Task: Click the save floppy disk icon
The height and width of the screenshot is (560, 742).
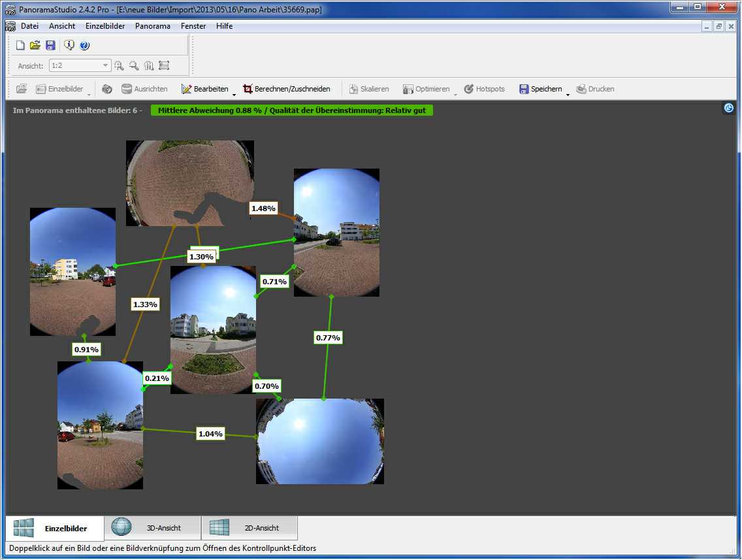Action: pyautogui.click(x=50, y=46)
